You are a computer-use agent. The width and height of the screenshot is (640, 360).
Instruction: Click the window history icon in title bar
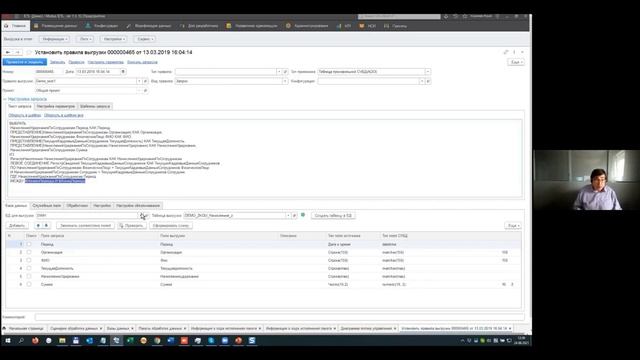[x=455, y=16]
